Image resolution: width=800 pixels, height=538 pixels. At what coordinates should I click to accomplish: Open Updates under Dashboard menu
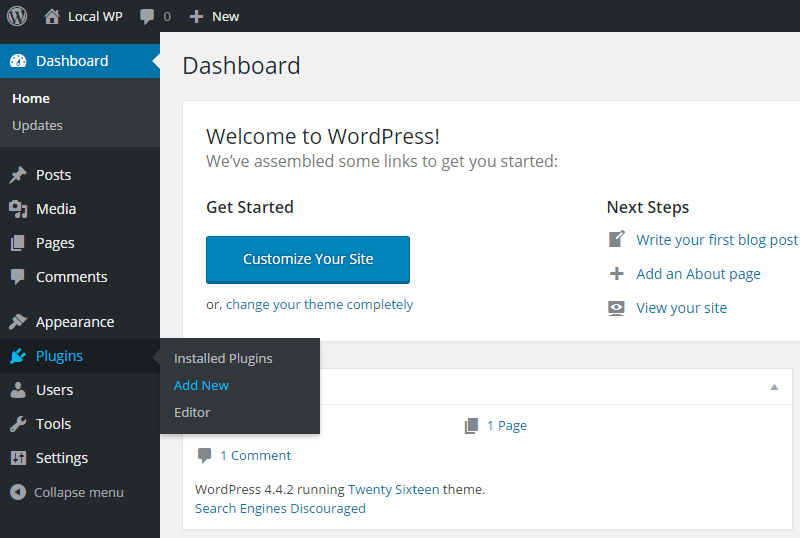pyautogui.click(x=37, y=126)
